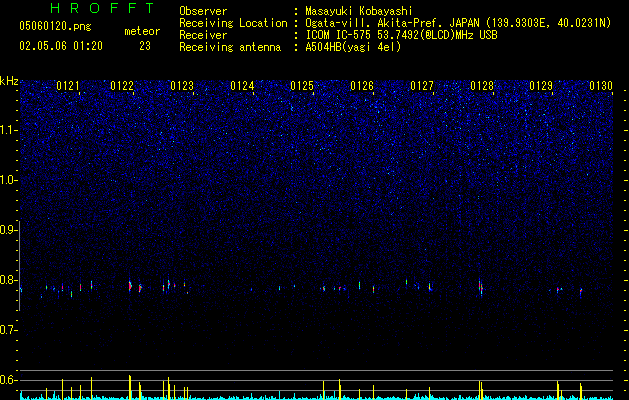629x400 pixels.
Task: Click the meteor count value 23
Action: (145, 46)
